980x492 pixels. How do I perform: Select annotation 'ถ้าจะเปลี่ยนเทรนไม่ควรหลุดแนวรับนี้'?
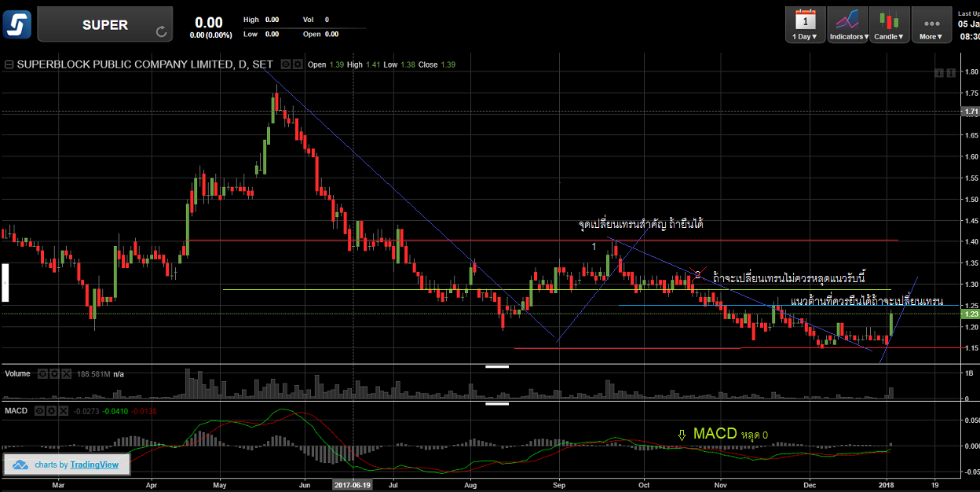point(789,277)
